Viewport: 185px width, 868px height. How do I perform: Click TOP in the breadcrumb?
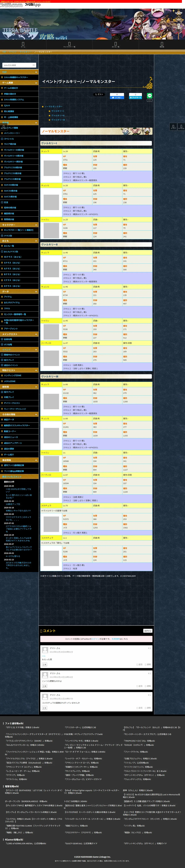pos(4,52)
